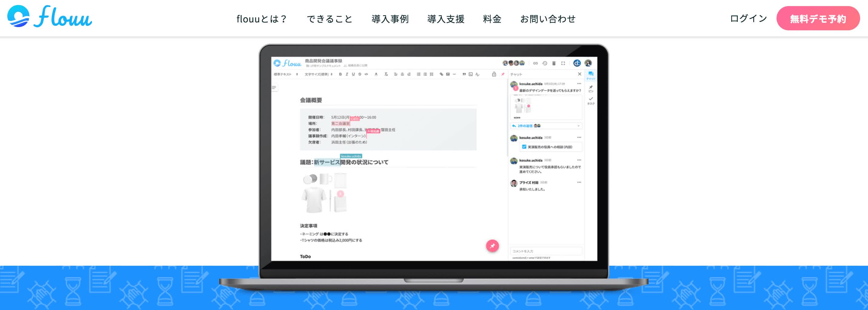The image size is (868, 310).
Task: Click the lock icon in editor toolbar
Action: tap(494, 74)
